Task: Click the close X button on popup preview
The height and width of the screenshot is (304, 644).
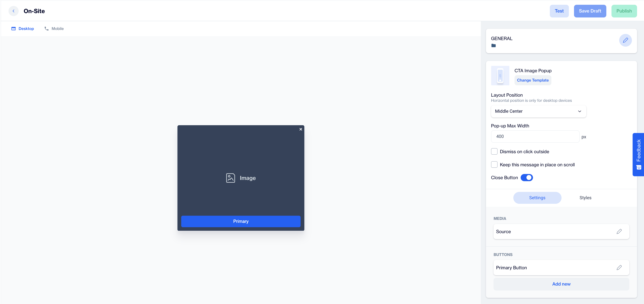Action: [301, 129]
